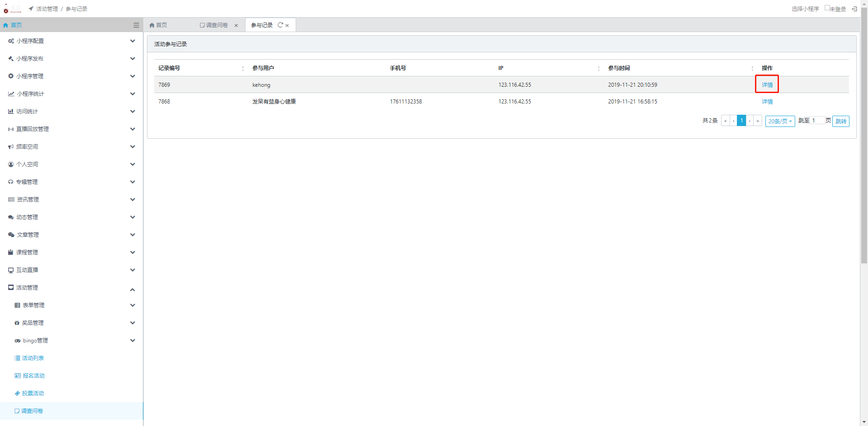Sort by 参与时间 column sort icon
This screenshot has width=868, height=426.
click(752, 69)
